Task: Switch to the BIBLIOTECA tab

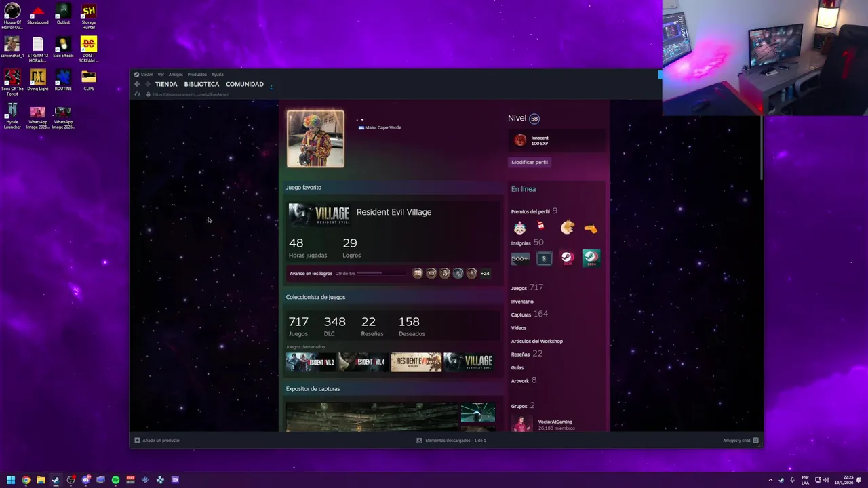Action: point(201,85)
